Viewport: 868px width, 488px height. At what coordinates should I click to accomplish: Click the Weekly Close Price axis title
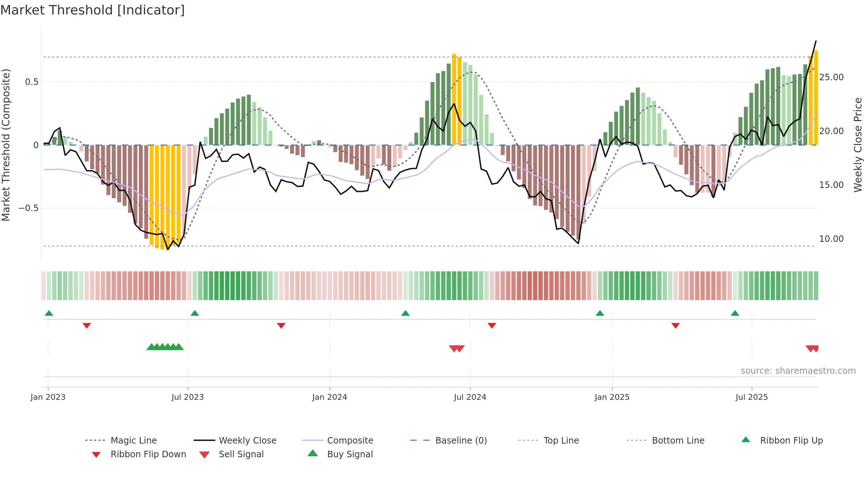pos(858,145)
